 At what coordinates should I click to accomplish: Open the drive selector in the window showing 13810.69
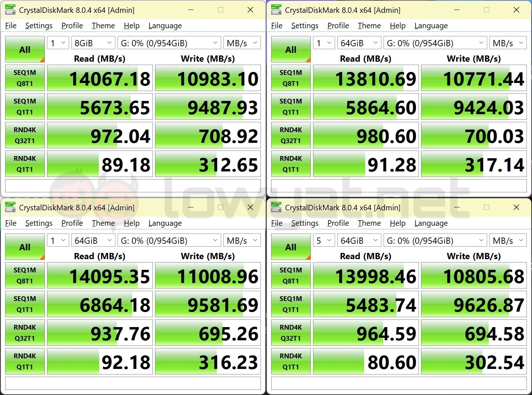(x=435, y=43)
